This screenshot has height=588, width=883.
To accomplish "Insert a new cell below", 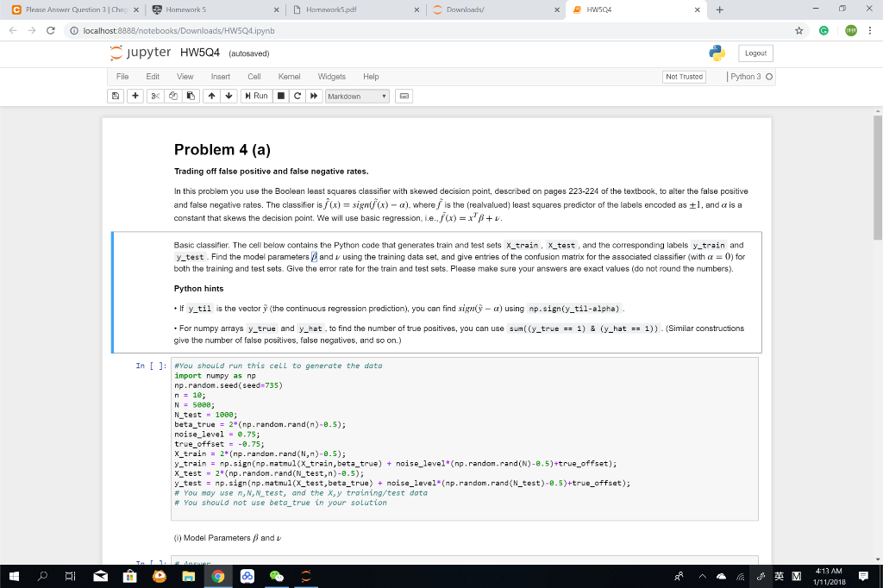I will pyautogui.click(x=135, y=96).
